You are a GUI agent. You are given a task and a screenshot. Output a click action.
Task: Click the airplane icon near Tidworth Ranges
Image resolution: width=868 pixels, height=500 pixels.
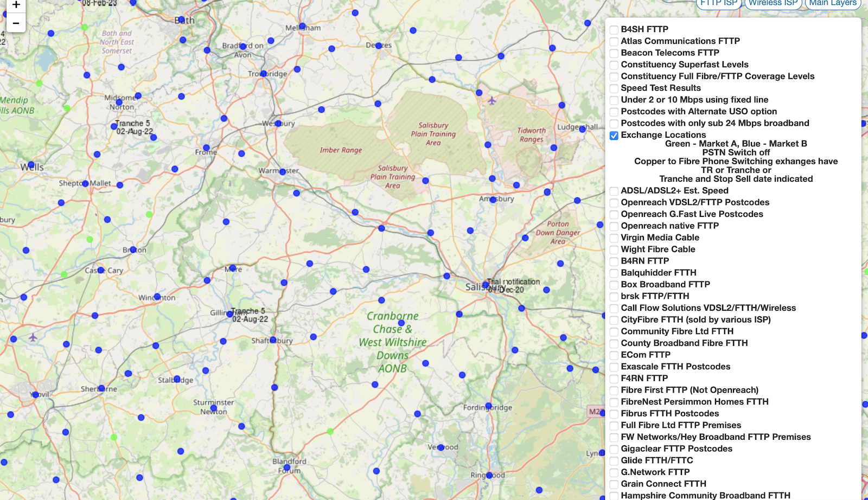(492, 101)
